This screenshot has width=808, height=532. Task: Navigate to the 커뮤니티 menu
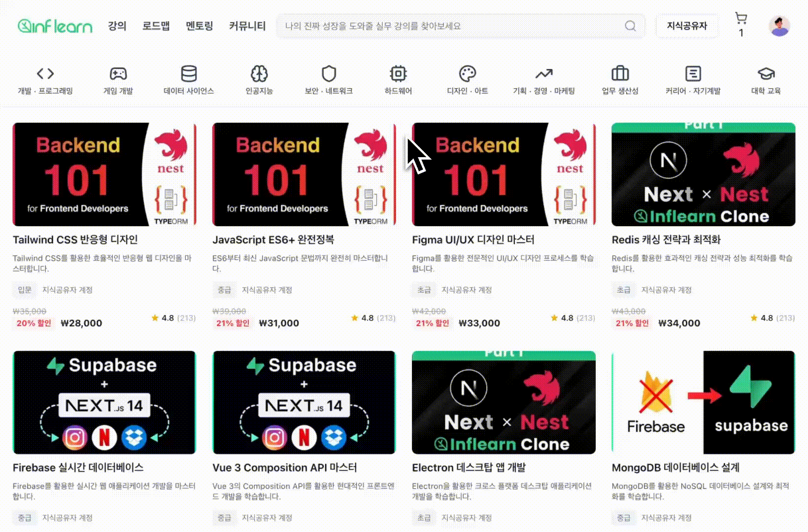247,26
